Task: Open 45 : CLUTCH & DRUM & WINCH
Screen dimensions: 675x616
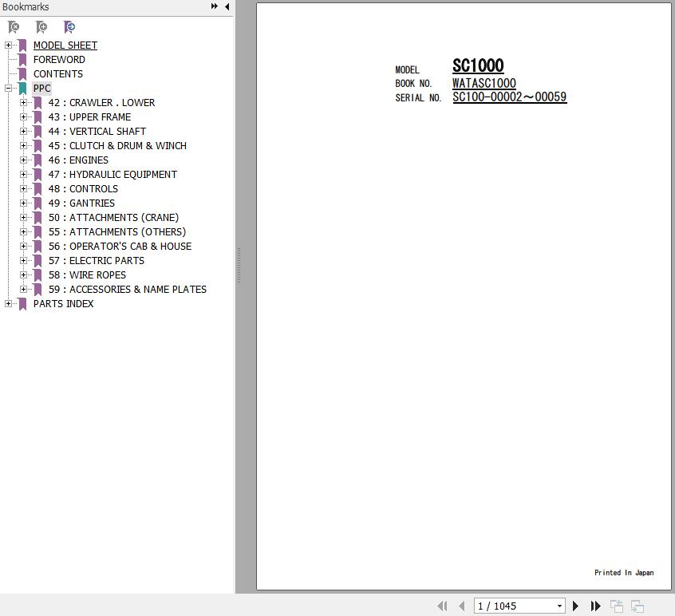Action: [117, 146]
